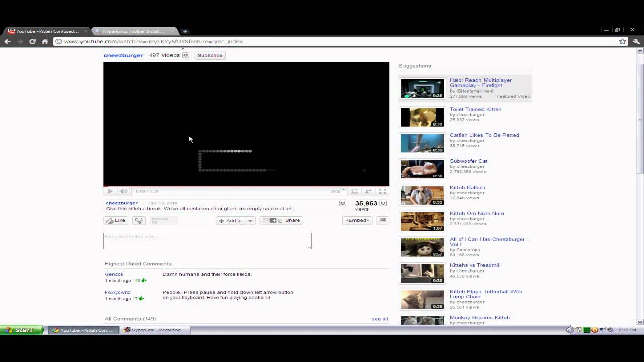This screenshot has width=644, height=362.
Task: Expand hidden system tray icons
Action: coord(570,330)
